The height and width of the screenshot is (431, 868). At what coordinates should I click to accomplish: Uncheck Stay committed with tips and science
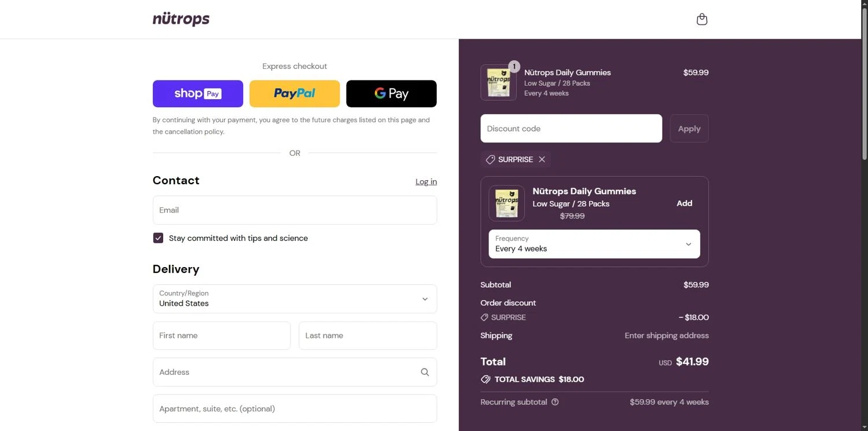click(x=158, y=238)
